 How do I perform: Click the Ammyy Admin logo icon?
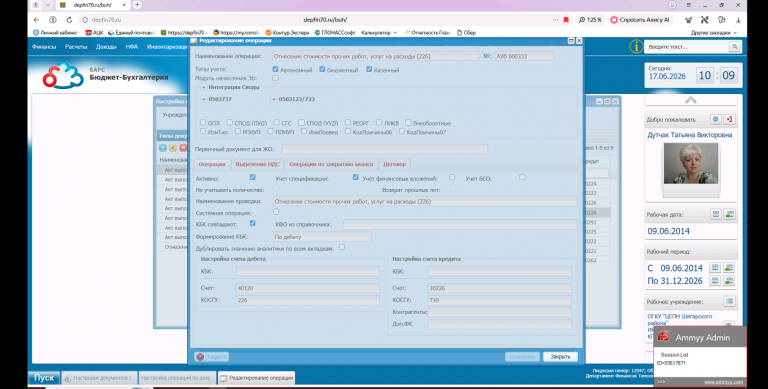[663, 337]
